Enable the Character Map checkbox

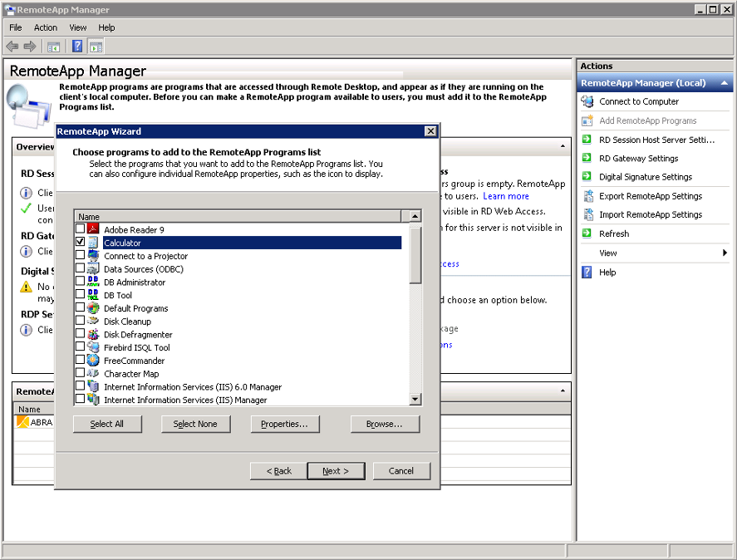coord(81,374)
